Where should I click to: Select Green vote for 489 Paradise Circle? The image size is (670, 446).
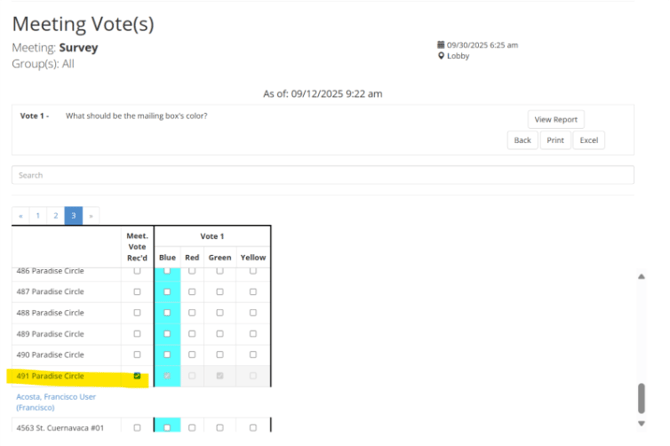point(219,334)
